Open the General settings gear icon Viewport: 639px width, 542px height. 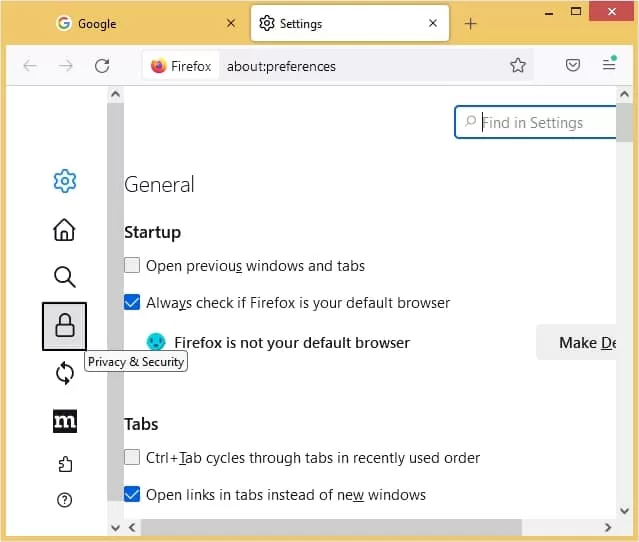(65, 181)
